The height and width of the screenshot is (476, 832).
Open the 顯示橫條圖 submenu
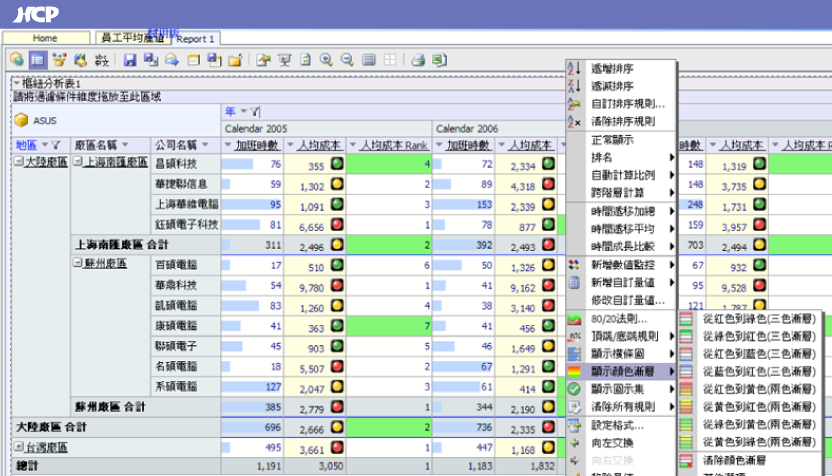click(x=621, y=354)
